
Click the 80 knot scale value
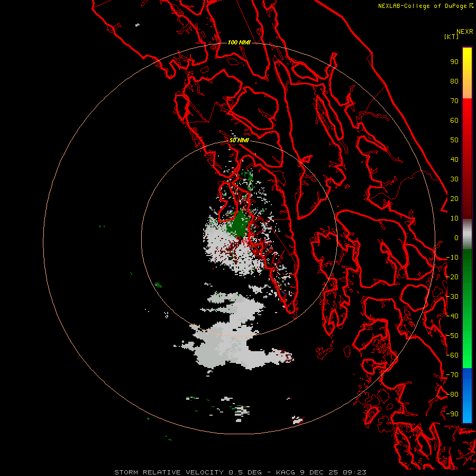click(454, 81)
